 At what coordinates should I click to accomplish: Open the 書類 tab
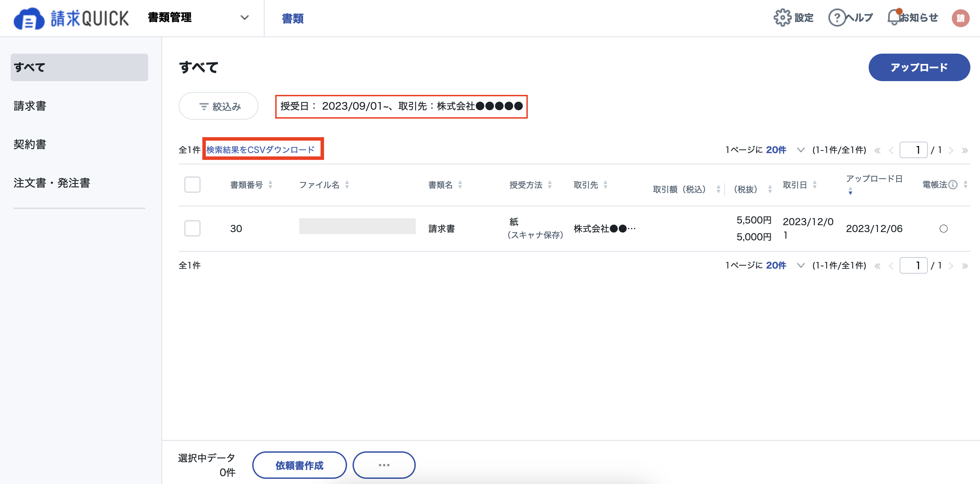coord(292,18)
